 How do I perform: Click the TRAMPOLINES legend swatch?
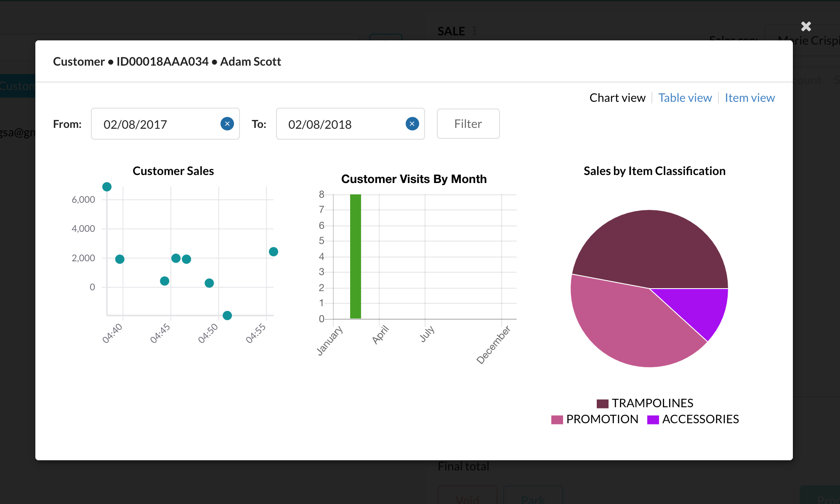[x=603, y=403]
